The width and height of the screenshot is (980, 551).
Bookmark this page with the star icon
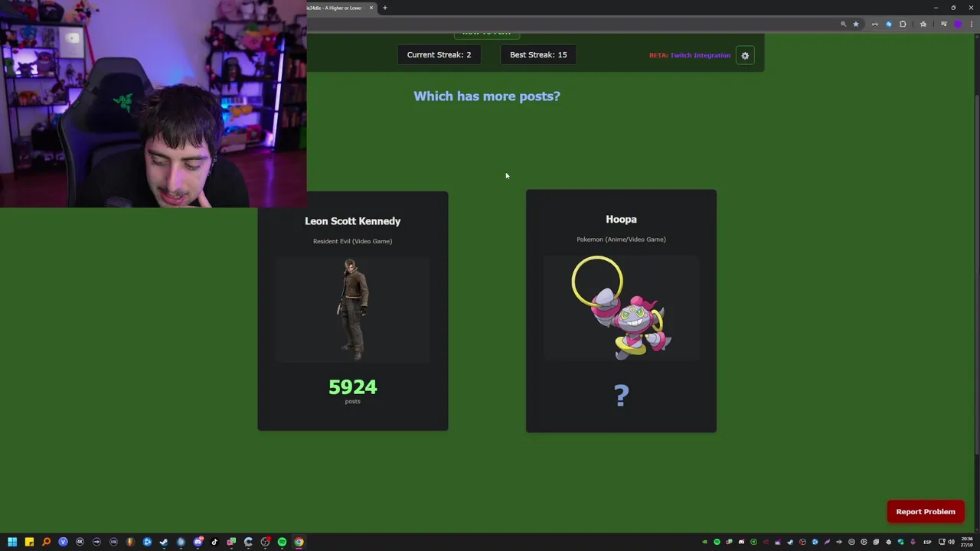856,24
